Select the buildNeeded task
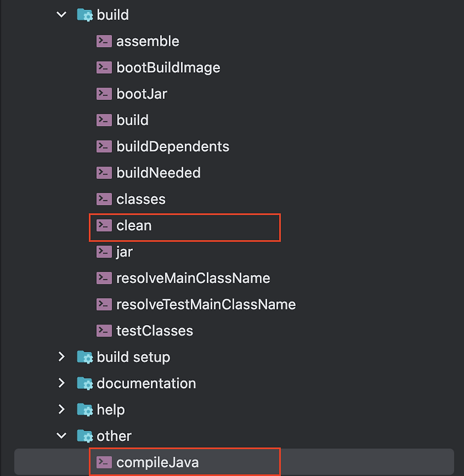Screen dimensions: 464x476 tap(158, 172)
